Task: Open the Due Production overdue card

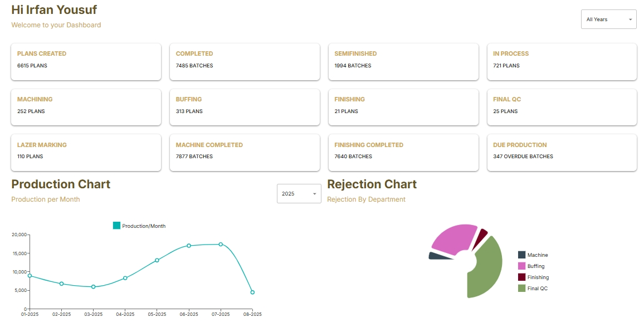Action: (562, 153)
